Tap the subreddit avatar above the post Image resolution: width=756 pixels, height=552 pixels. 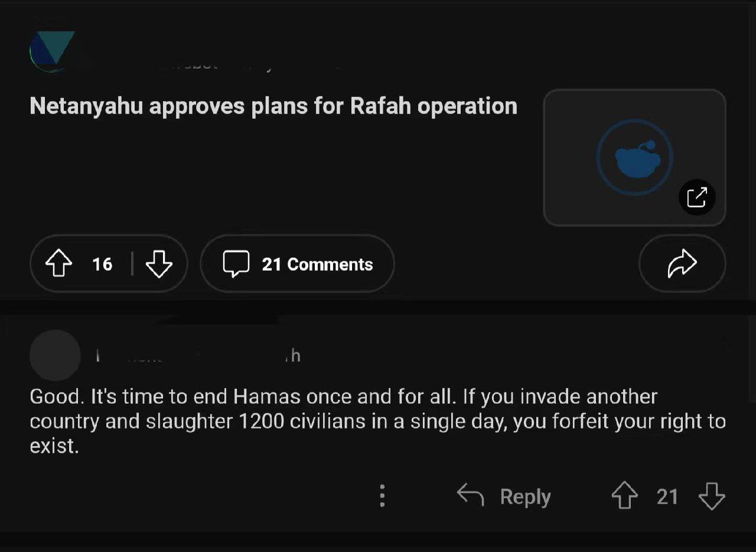pos(52,51)
